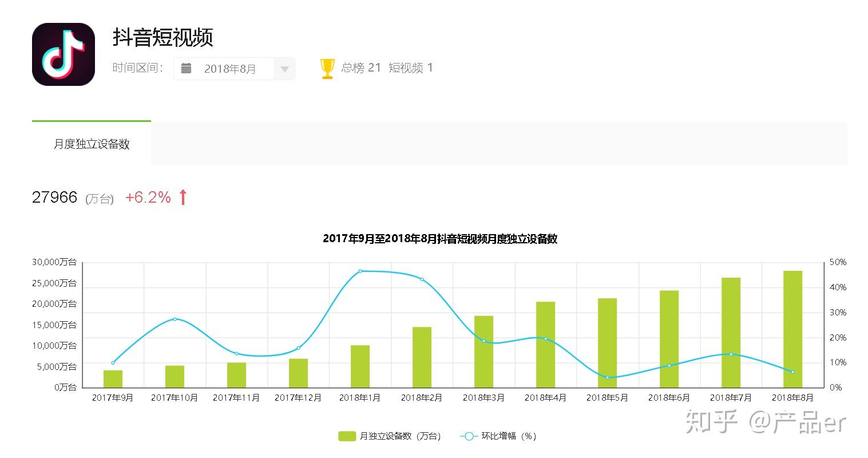Click the line point above 2018年7月

[731, 354]
